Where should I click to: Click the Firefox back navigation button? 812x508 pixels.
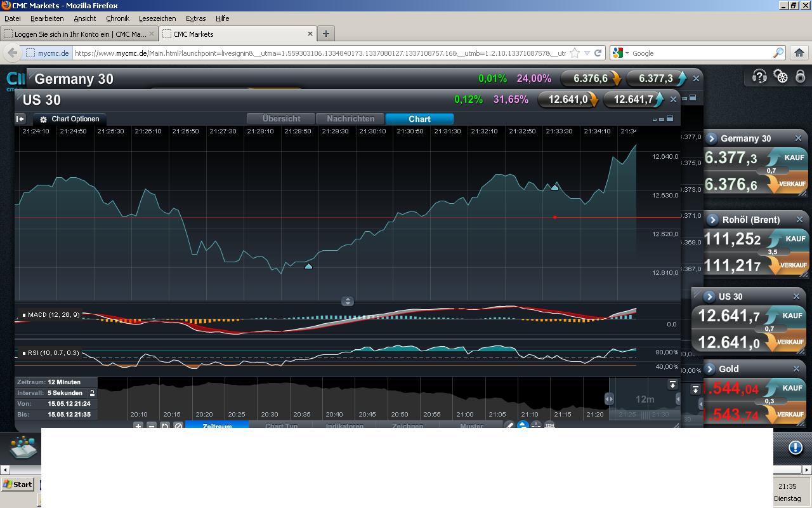pyautogui.click(x=12, y=53)
